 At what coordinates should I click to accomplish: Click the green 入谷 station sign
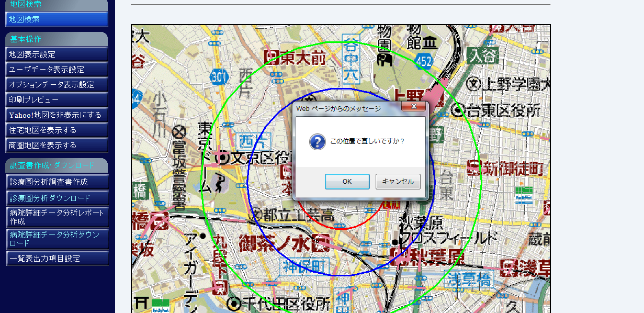click(482, 55)
